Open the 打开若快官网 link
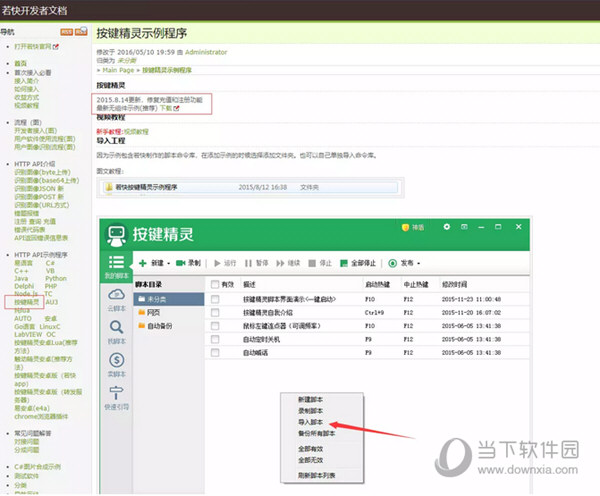The width and height of the screenshot is (600, 496). [33, 47]
